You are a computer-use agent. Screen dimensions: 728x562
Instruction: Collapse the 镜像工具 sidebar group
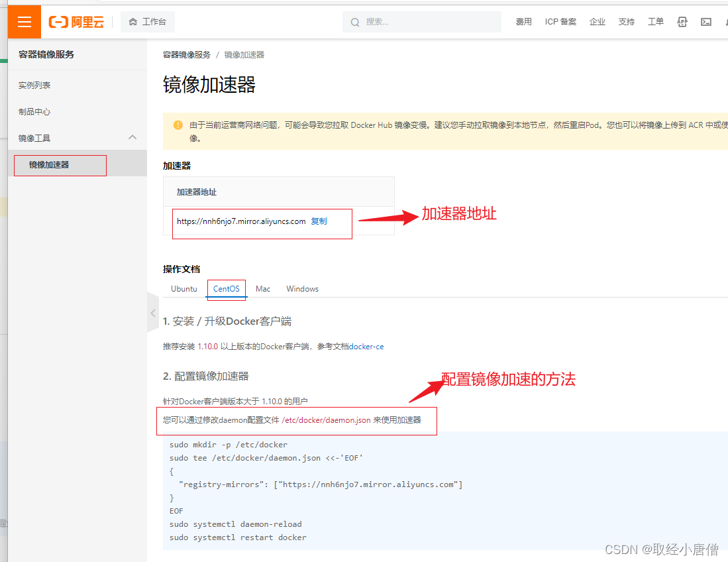coord(132,137)
